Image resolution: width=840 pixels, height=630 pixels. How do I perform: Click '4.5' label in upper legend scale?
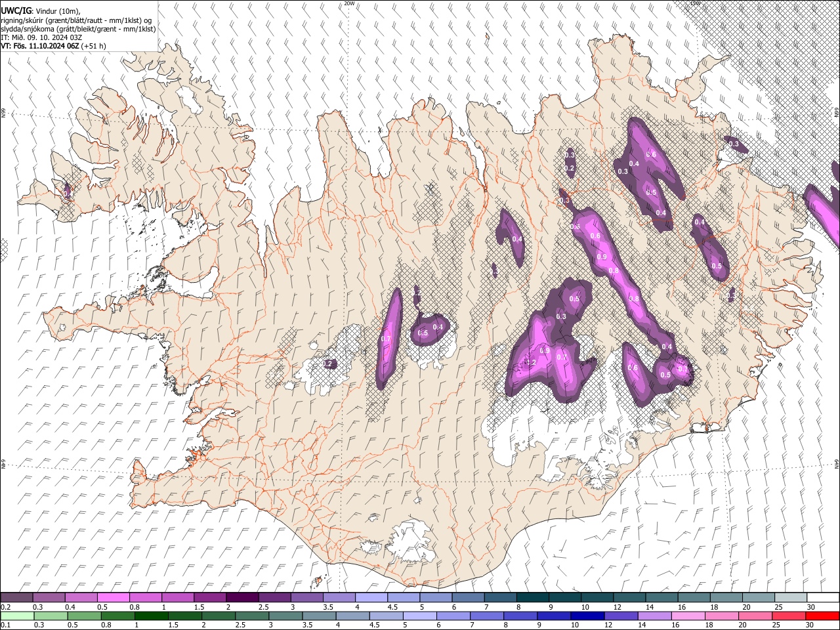(x=392, y=607)
